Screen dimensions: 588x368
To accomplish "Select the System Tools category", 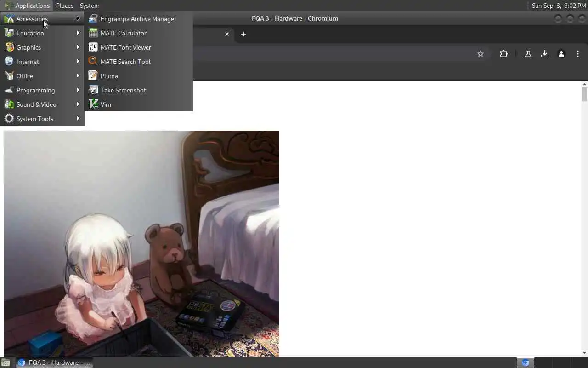I will pos(42,119).
